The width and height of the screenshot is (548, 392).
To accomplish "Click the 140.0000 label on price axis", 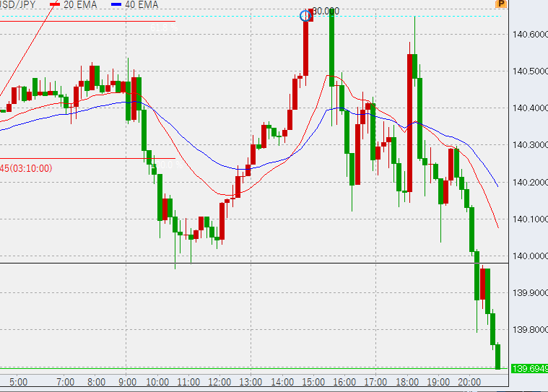I will click(530, 256).
